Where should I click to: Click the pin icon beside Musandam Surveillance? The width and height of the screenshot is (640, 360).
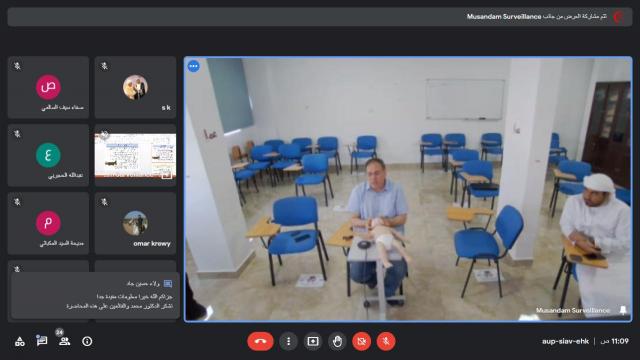click(x=623, y=310)
